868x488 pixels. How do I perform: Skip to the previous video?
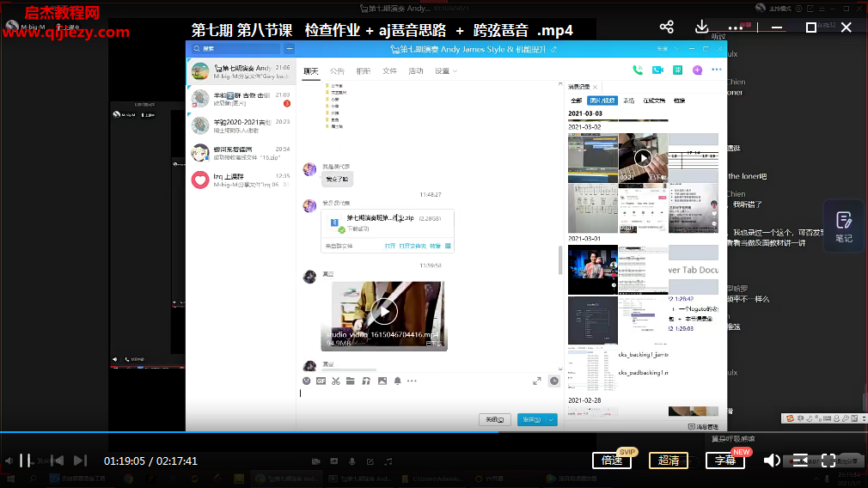pyautogui.click(x=57, y=461)
